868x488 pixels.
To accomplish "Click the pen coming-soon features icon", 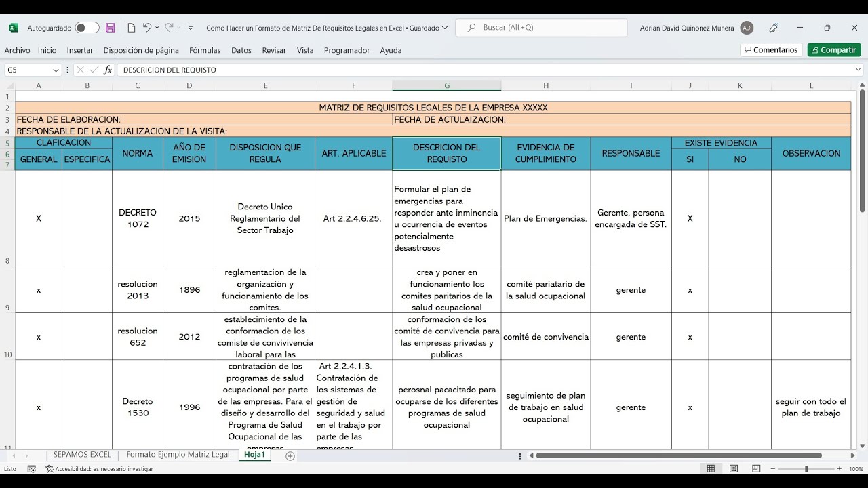I will tap(774, 28).
